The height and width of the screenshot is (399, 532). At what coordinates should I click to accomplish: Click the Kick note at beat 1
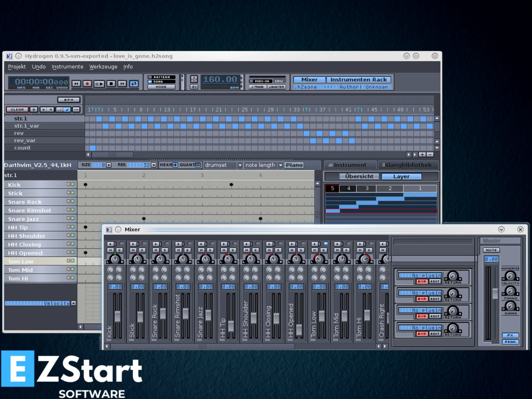(86, 185)
